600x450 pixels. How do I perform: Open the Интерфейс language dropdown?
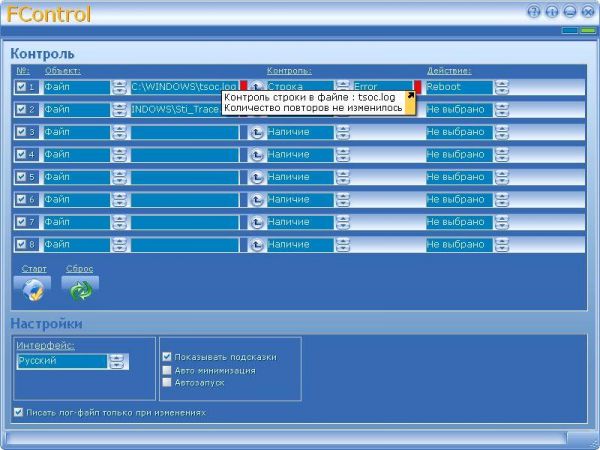pos(118,361)
